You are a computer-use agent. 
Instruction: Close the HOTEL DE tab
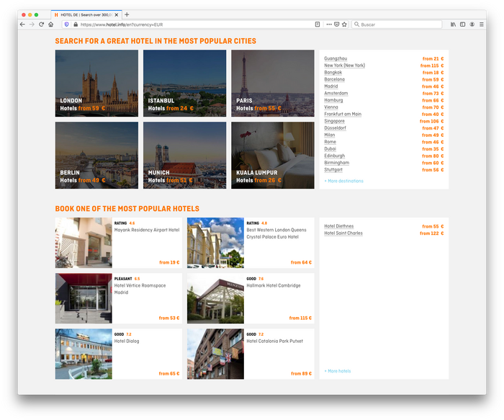[117, 15]
